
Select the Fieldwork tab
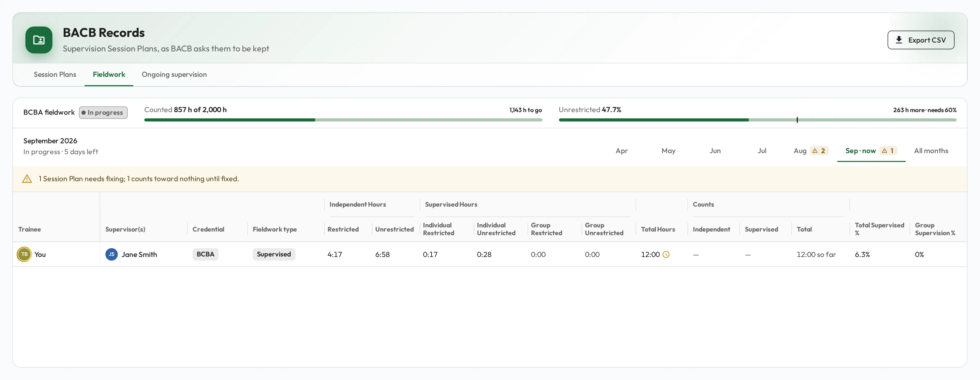[109, 74]
